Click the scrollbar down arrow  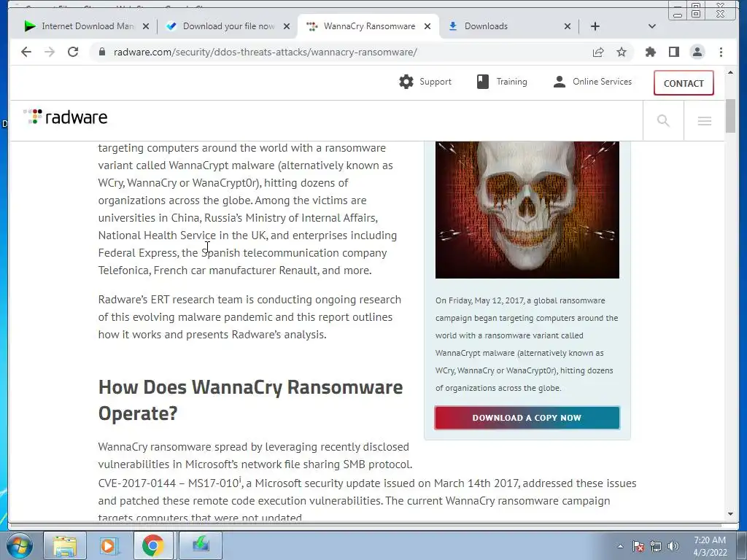(730, 514)
